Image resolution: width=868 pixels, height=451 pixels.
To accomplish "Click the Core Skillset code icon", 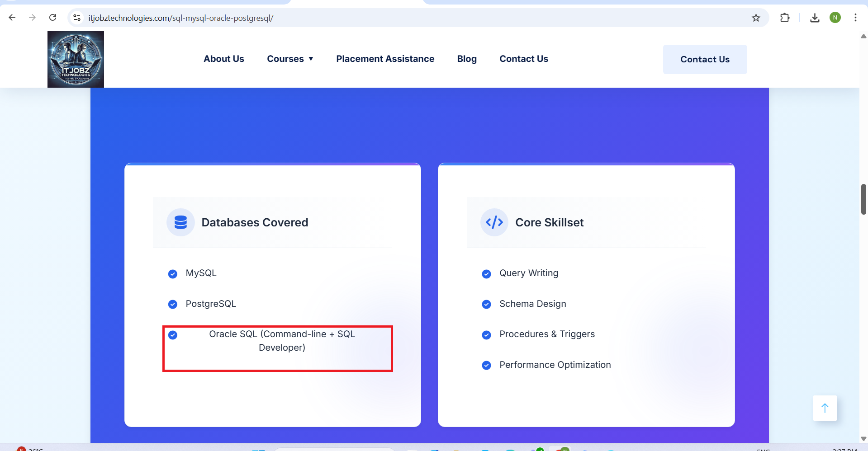I will [494, 222].
